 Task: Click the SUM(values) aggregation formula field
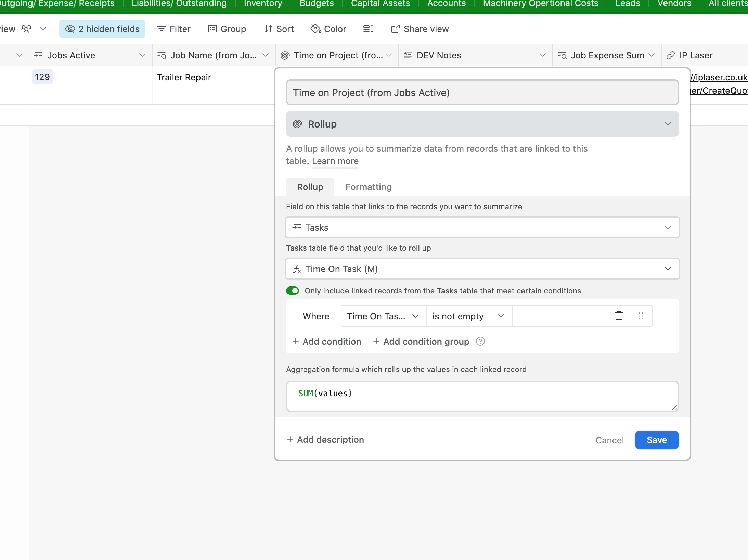(x=482, y=396)
